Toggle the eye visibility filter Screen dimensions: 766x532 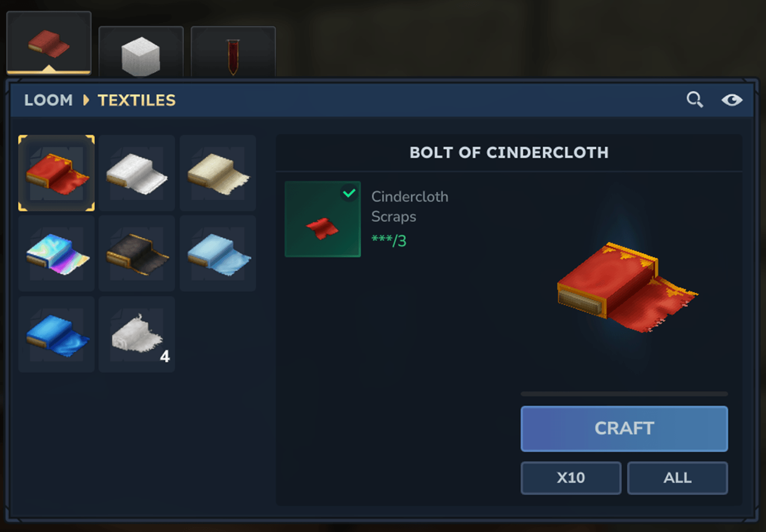[732, 100]
